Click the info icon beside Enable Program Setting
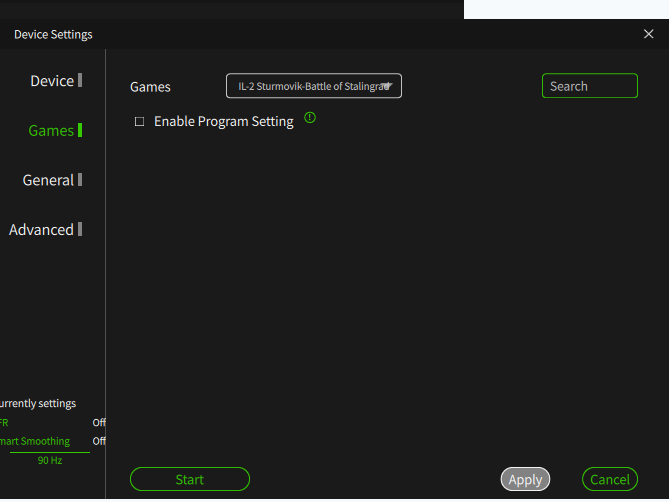This screenshot has width=669, height=502. coord(310,118)
